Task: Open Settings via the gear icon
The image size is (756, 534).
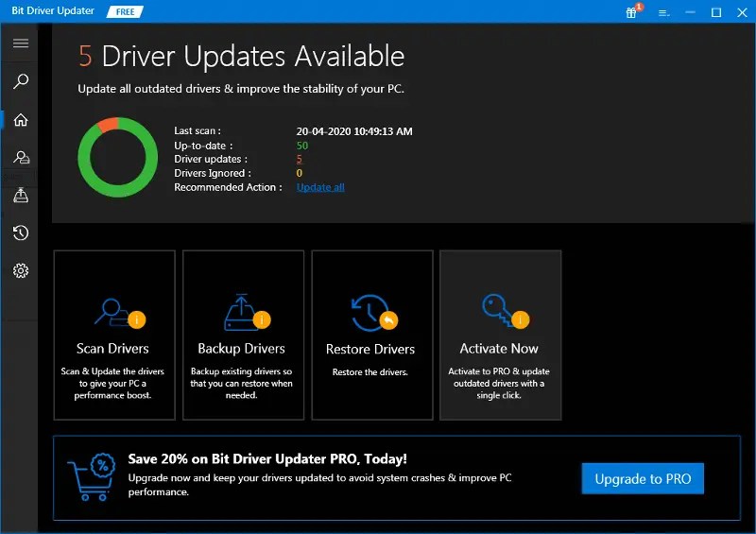Action: point(21,270)
